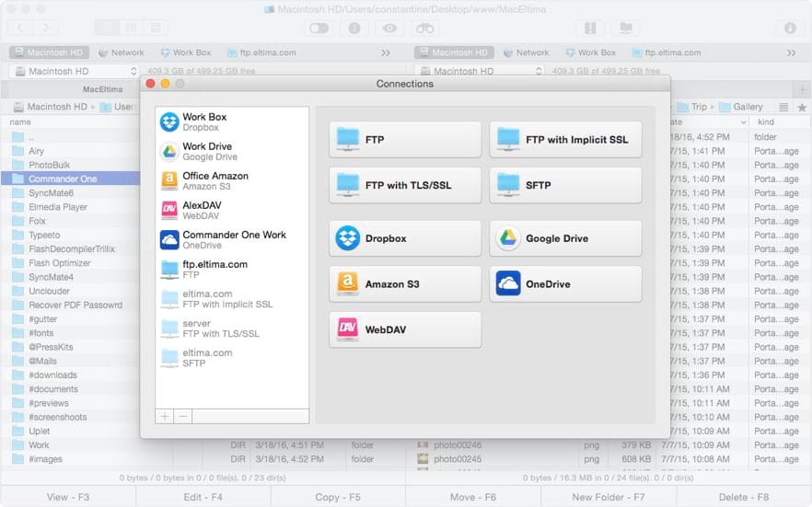Screen dimensions: 812x507
Task: Open the Commander One folder
Action: [70, 179]
